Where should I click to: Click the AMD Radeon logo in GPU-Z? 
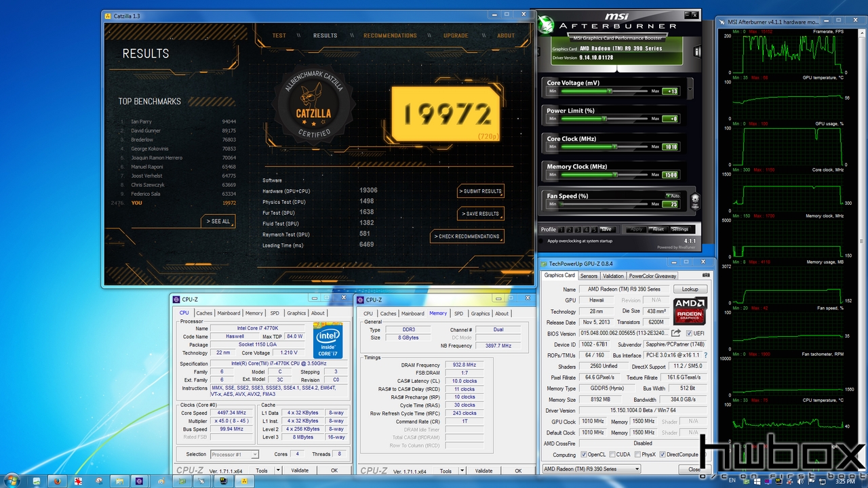coord(690,310)
